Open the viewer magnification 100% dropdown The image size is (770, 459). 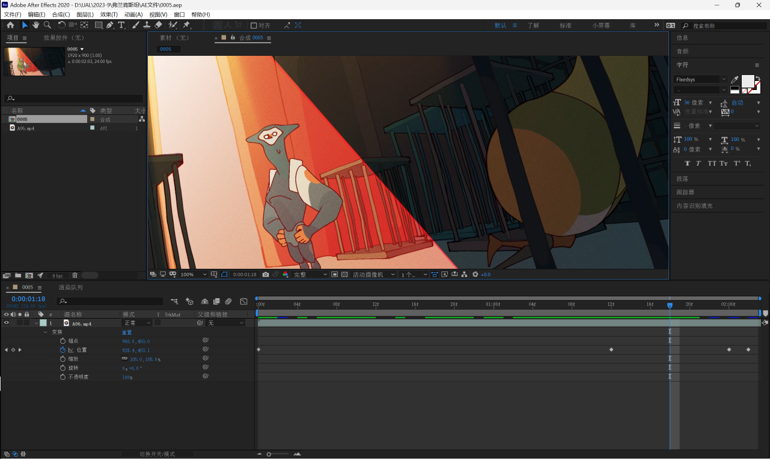click(193, 274)
